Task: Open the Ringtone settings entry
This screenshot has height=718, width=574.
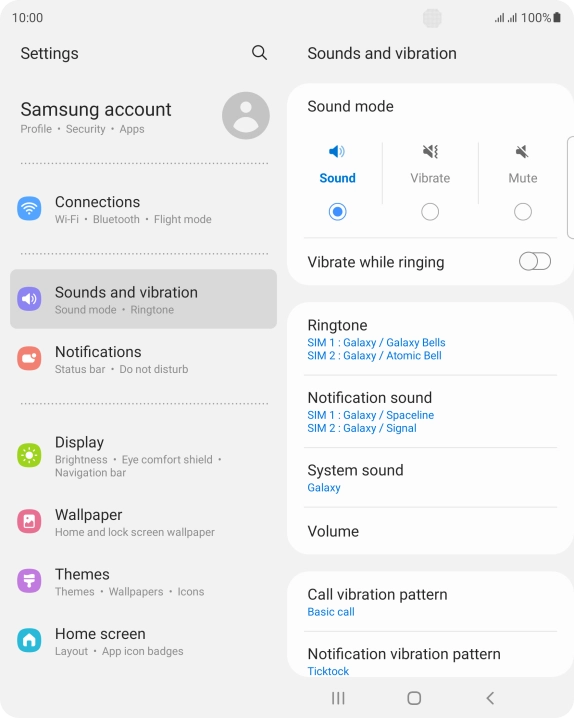Action: (430, 339)
